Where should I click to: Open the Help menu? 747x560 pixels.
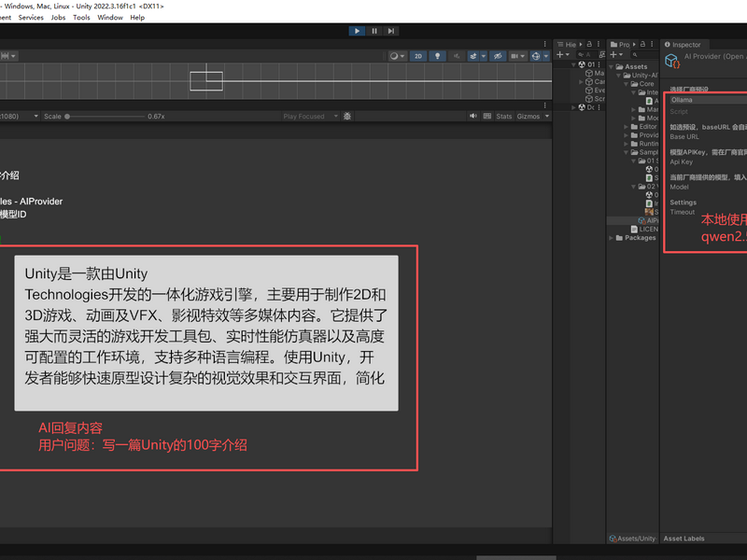[137, 18]
